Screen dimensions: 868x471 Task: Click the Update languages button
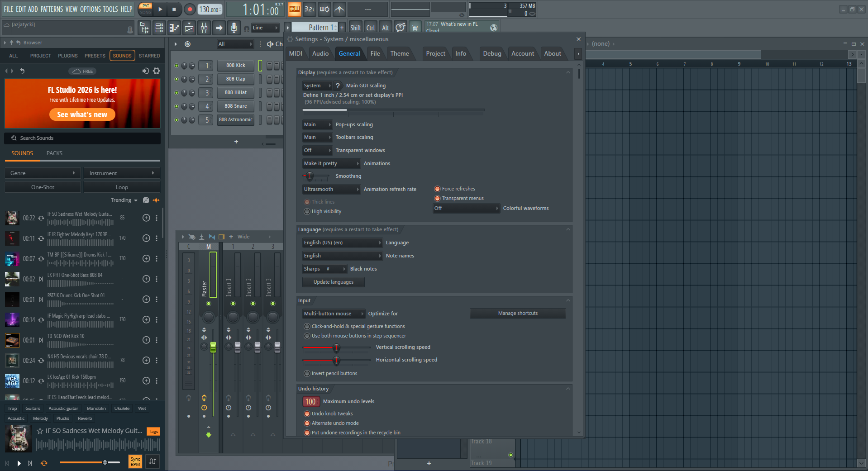coord(334,282)
